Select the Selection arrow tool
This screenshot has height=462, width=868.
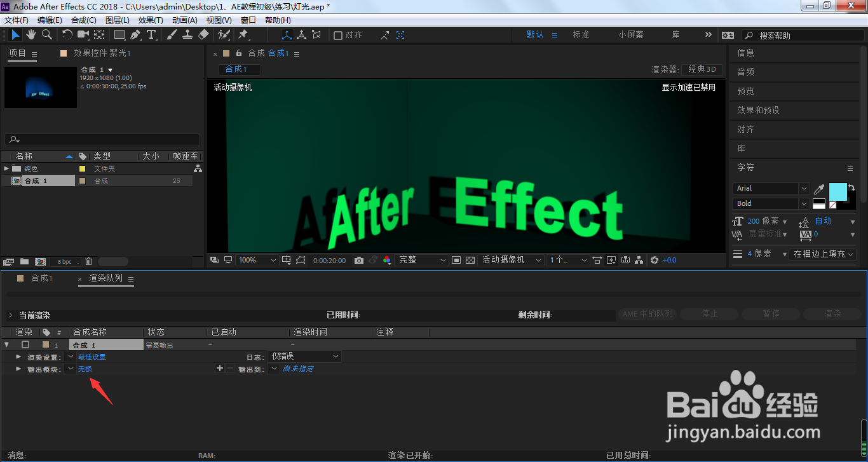coord(16,34)
